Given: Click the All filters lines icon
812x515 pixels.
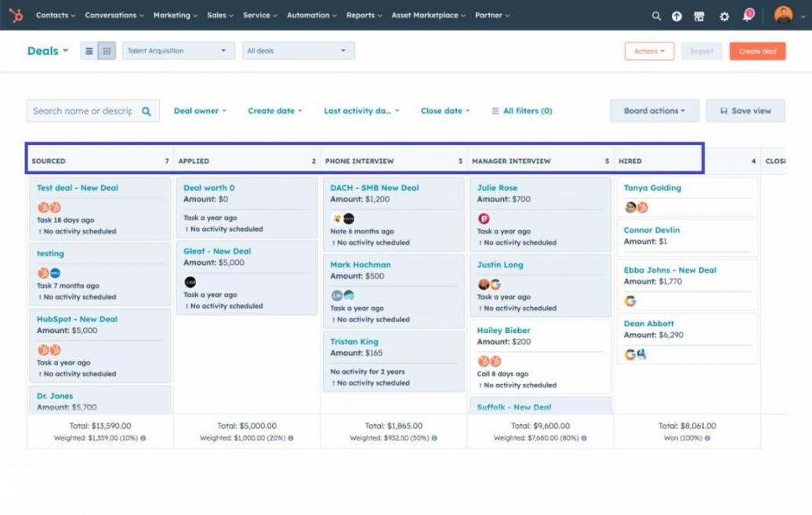Looking at the screenshot, I should pyautogui.click(x=495, y=111).
